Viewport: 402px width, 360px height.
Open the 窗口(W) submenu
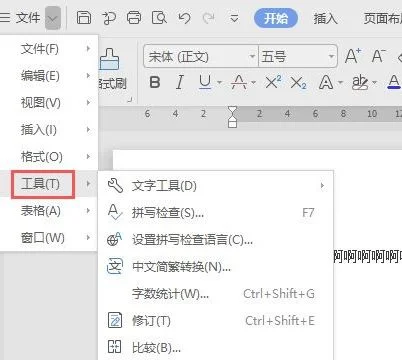[49, 238]
